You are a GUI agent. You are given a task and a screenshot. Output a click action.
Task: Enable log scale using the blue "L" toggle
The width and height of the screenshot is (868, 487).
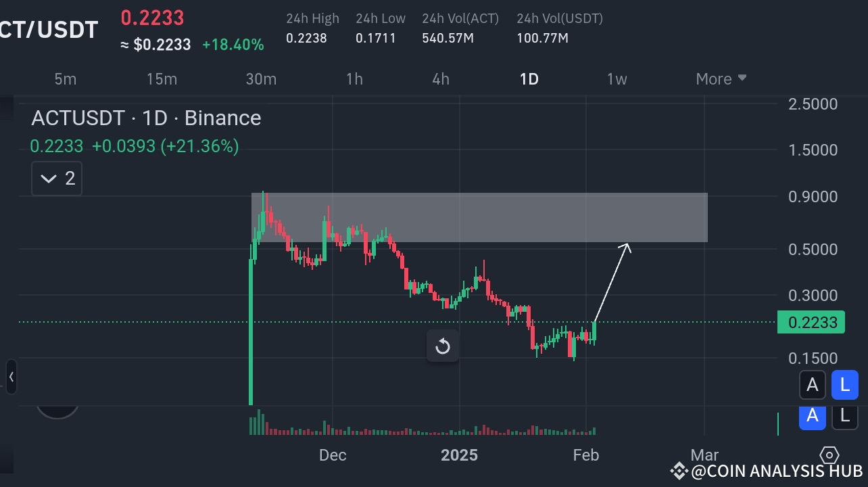844,384
